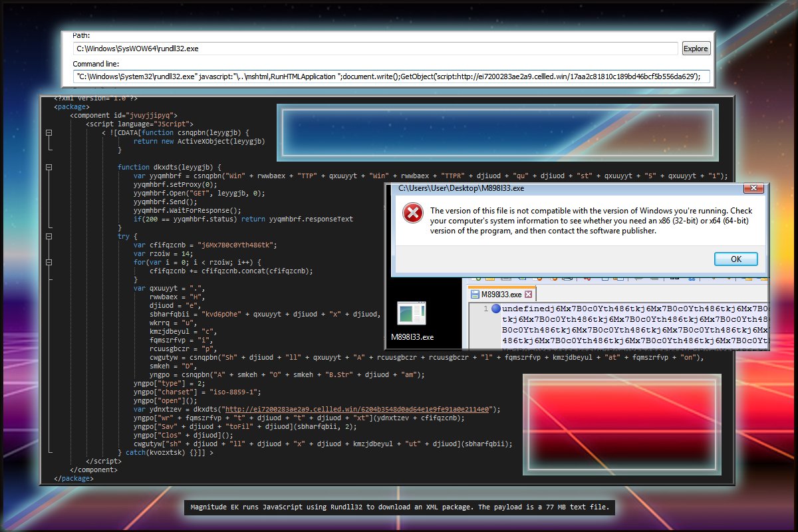This screenshot has height=532, width=798.
Task: Click the 'yyqmhbrf.Send();' code line
Action: pyautogui.click(x=165, y=201)
